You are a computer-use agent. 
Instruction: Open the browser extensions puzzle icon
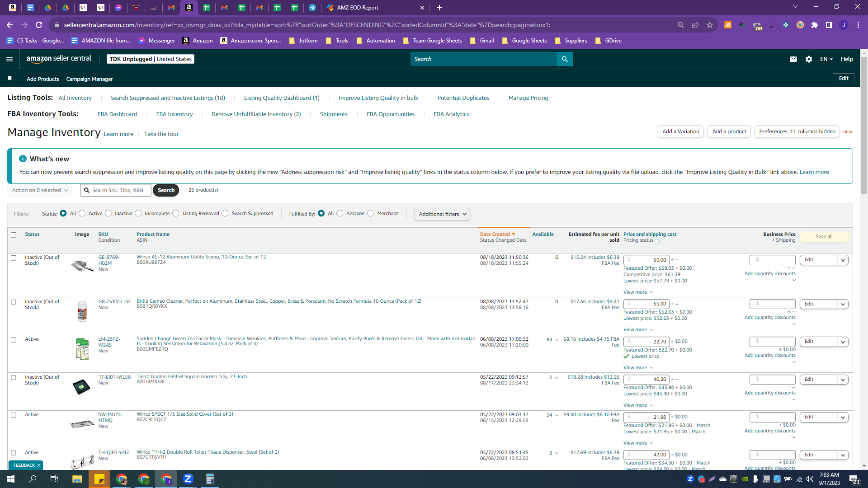coord(815,25)
